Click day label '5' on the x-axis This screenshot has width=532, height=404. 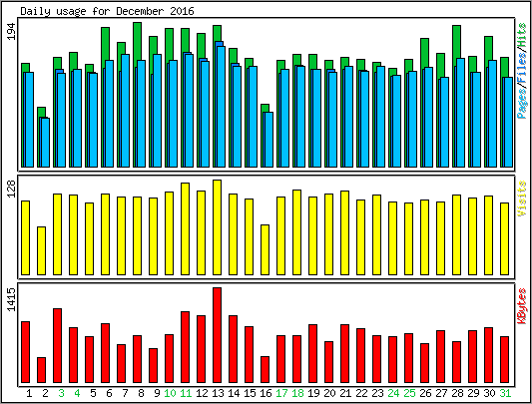(93, 393)
